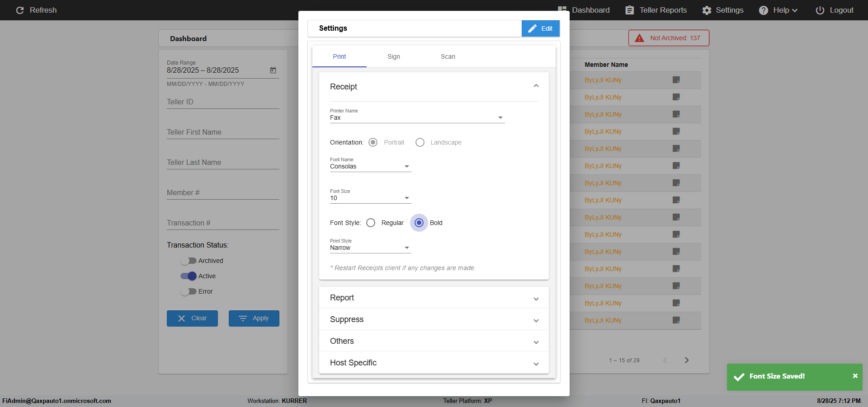Viewport: 868px width, 407px height.
Task: Click the "Font Size Saved!" toast message
Action: point(777,376)
